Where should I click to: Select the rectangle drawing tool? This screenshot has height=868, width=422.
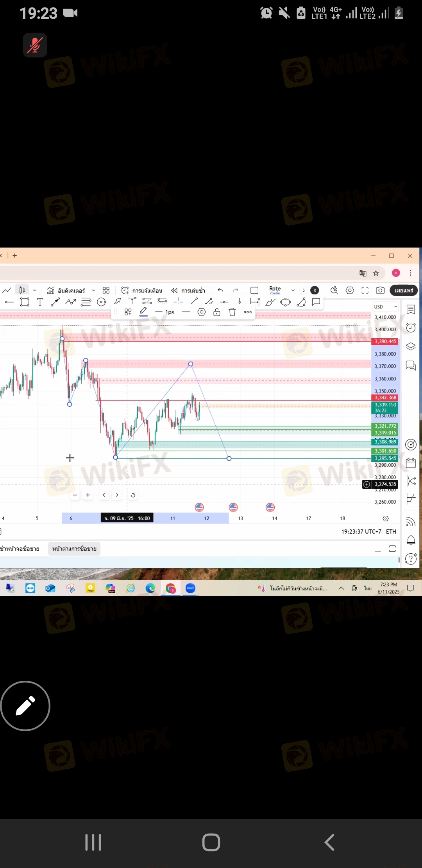(x=25, y=302)
